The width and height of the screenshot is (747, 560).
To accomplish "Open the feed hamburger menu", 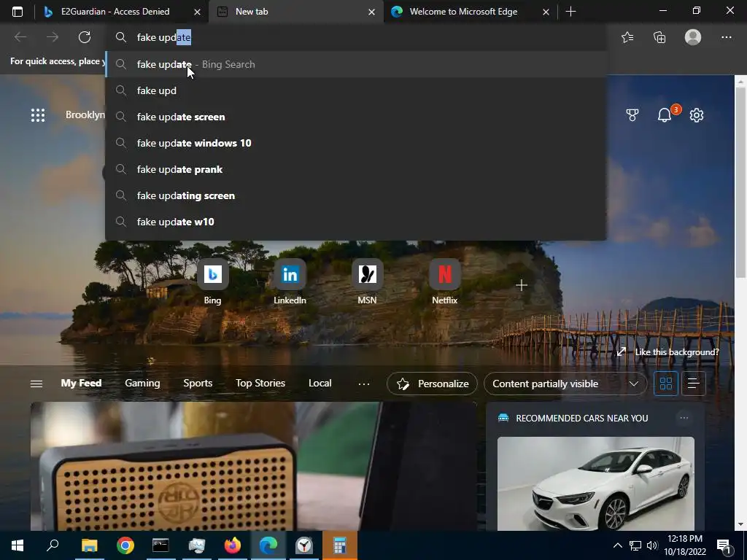I will [36, 384].
